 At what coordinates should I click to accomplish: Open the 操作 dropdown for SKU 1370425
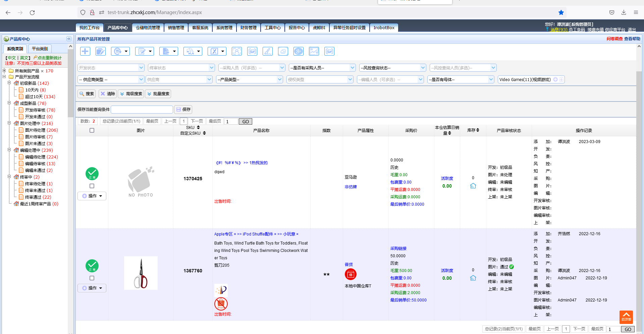click(92, 196)
